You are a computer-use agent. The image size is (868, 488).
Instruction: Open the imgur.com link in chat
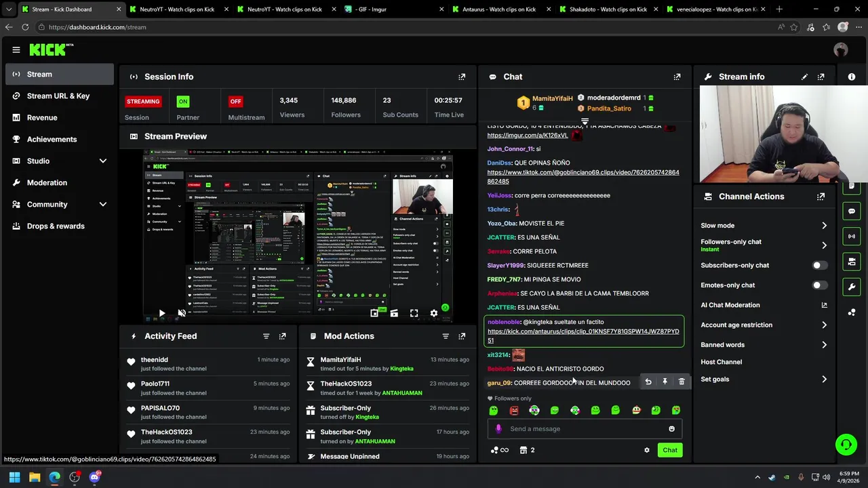(x=528, y=136)
